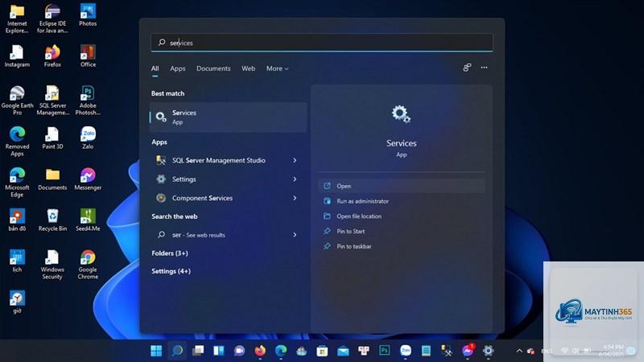644x362 pixels.
Task: Open Photoshop from the taskbar
Action: (x=385, y=351)
